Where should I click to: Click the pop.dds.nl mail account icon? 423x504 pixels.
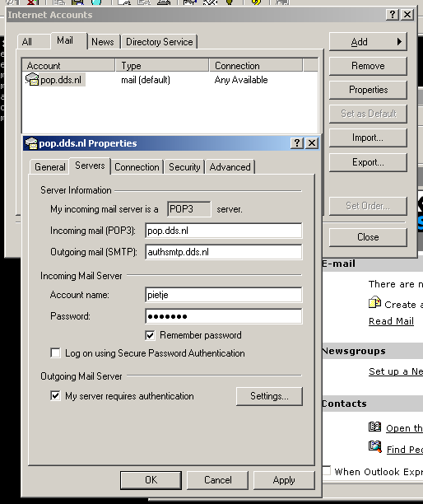(32, 79)
